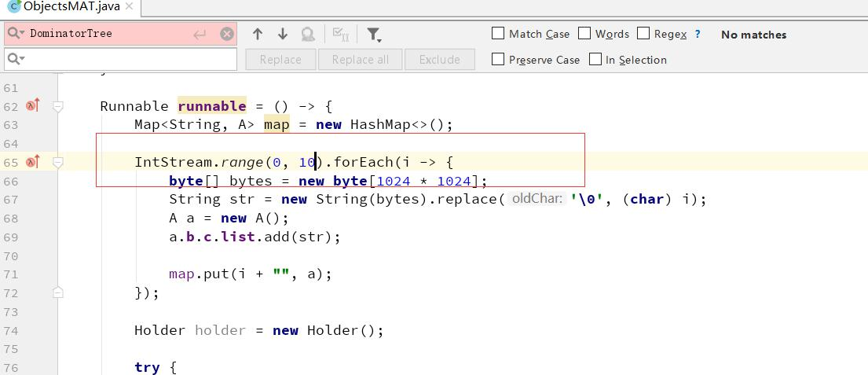Click the 'forEach' method call
Screen dimensions: 868x375
pyautogui.click(x=364, y=162)
